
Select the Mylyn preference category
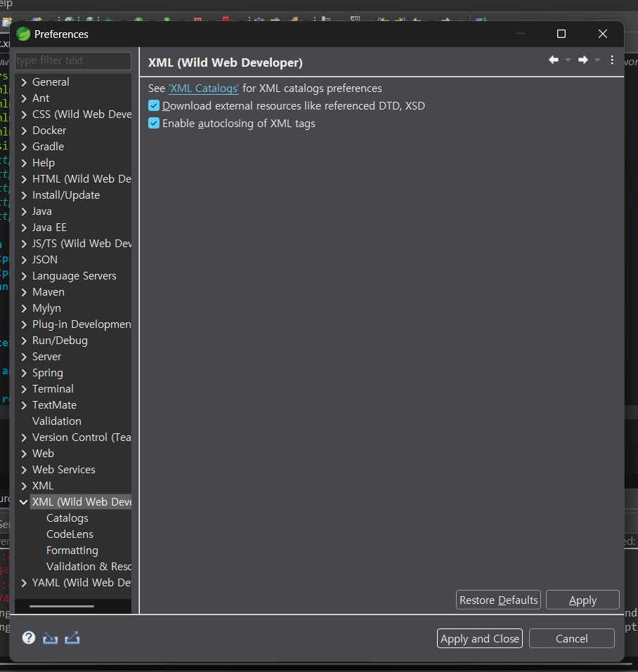click(47, 308)
